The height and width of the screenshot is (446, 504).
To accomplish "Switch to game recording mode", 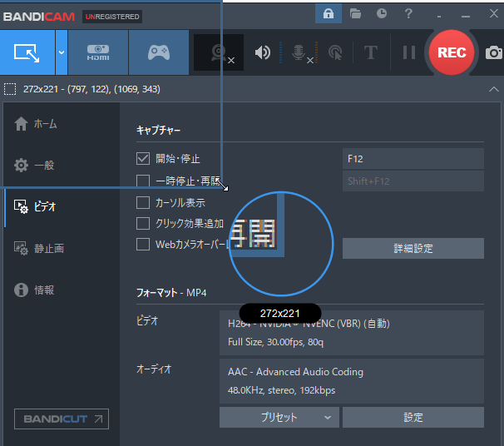I will tap(159, 52).
